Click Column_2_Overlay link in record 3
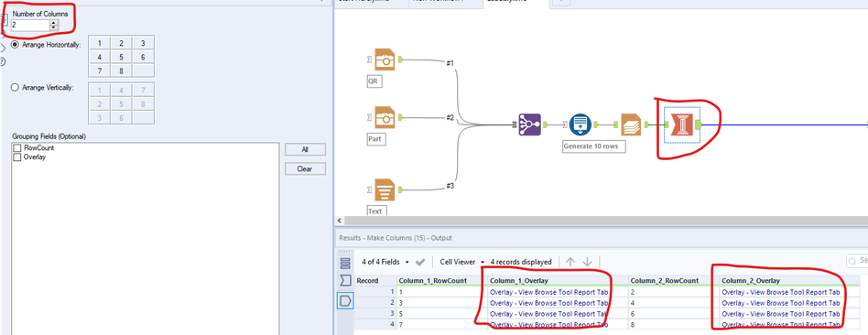This screenshot has width=868, height=335. tap(780, 314)
